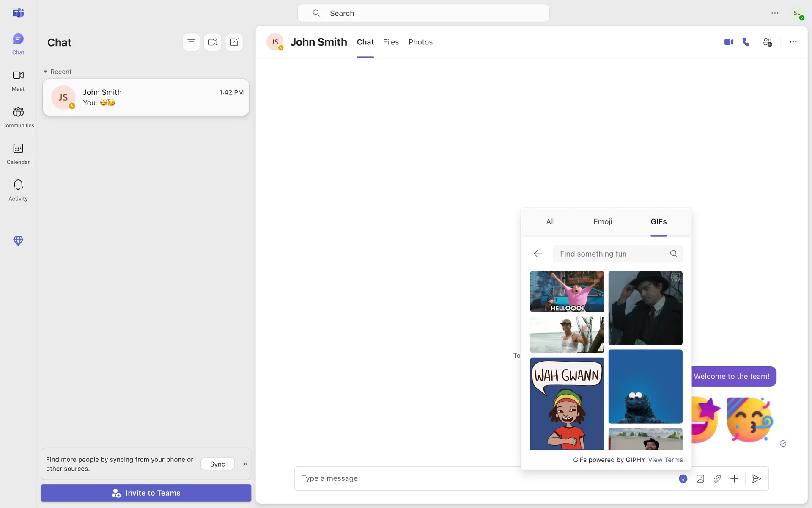Click the Meet Now camera icon
Image resolution: width=812 pixels, height=508 pixels.
pyautogui.click(x=212, y=42)
